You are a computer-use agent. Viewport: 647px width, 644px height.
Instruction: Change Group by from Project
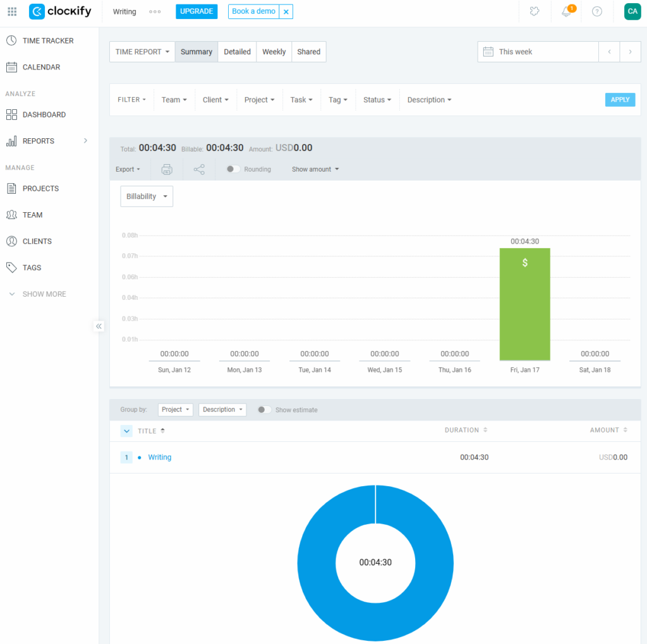point(175,409)
